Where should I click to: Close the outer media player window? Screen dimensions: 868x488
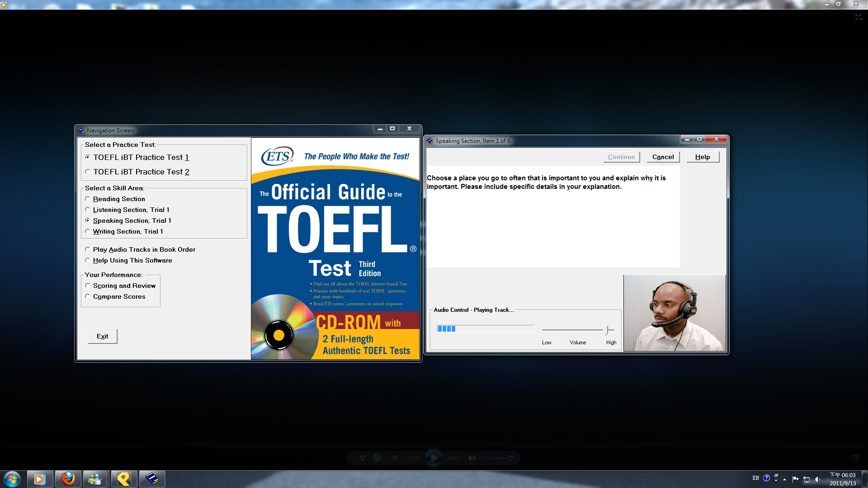pyautogui.click(x=856, y=4)
